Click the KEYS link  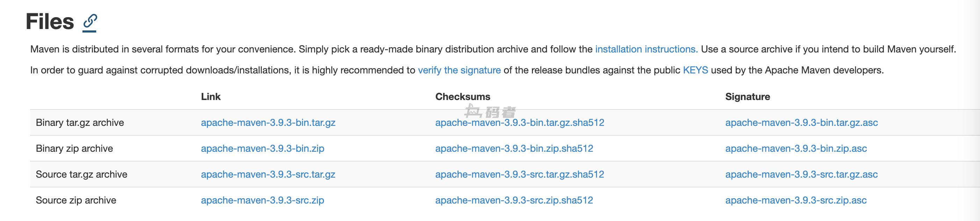tap(696, 70)
